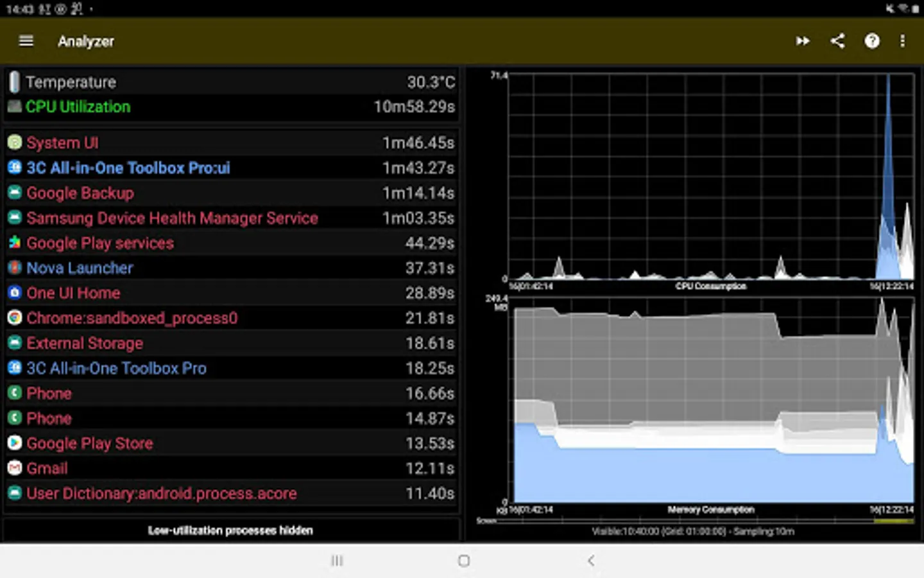Viewport: 924px width, 578px height.
Task: Tap the 11.40s time value
Action: [x=430, y=493]
